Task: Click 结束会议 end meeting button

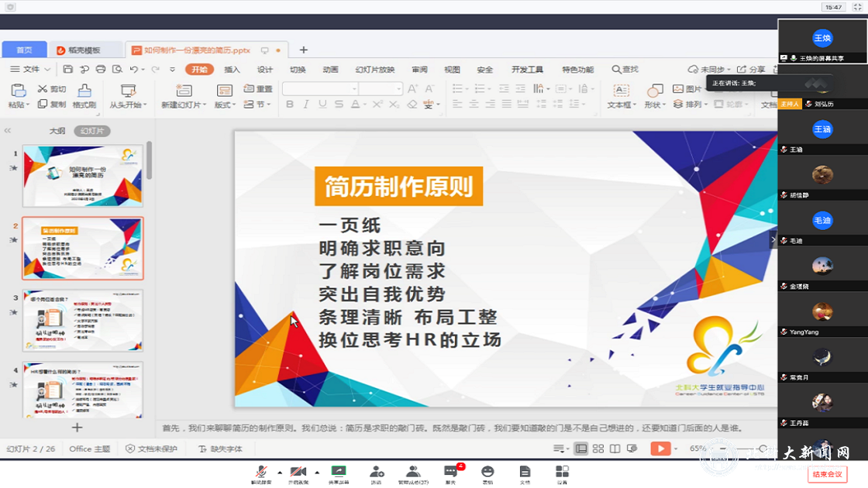Action: [x=827, y=474]
